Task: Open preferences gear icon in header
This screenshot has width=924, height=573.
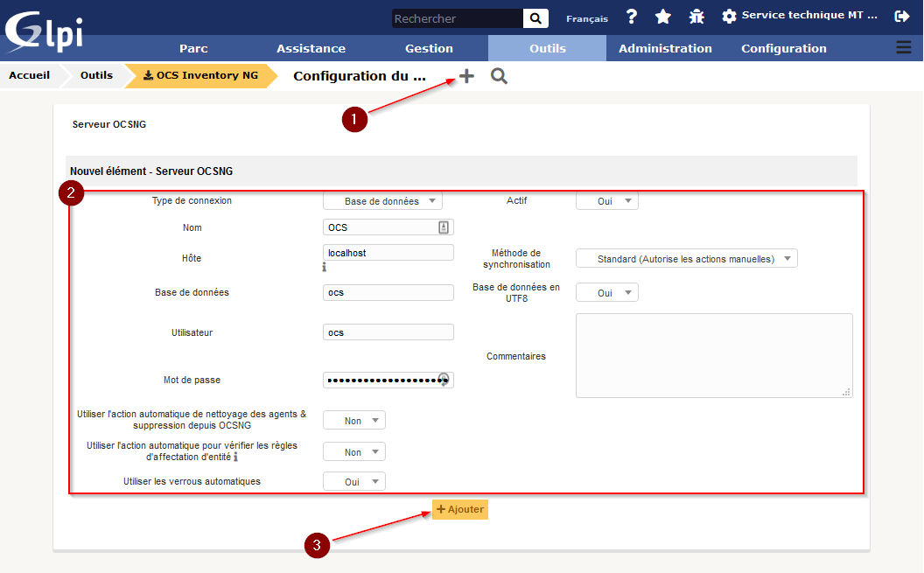Action: coord(729,17)
